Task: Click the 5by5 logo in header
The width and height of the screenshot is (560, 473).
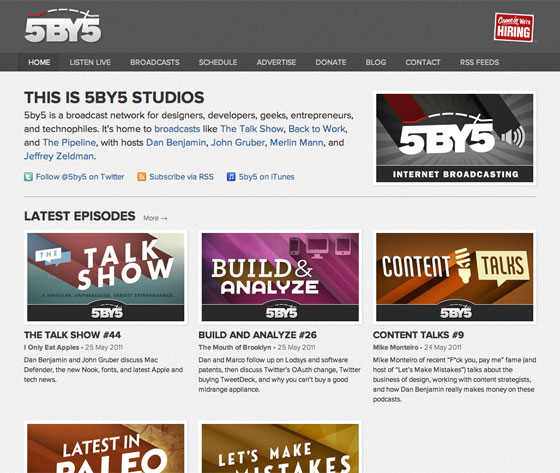Action: click(63, 26)
